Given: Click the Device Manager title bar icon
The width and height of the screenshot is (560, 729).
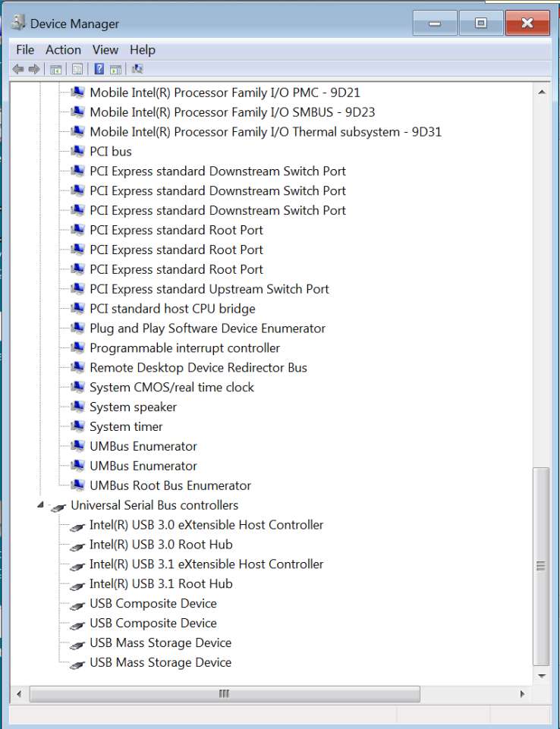Looking at the screenshot, I should tap(19, 23).
